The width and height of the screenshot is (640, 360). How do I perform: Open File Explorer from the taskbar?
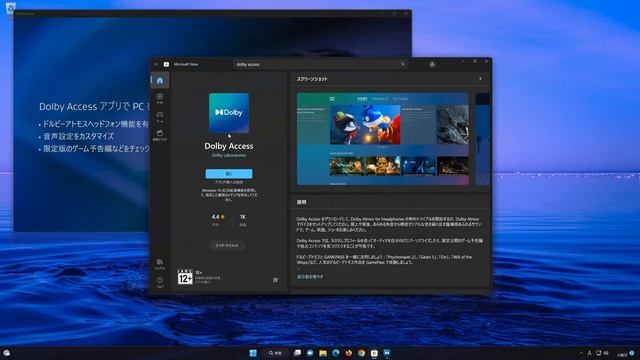click(x=323, y=353)
